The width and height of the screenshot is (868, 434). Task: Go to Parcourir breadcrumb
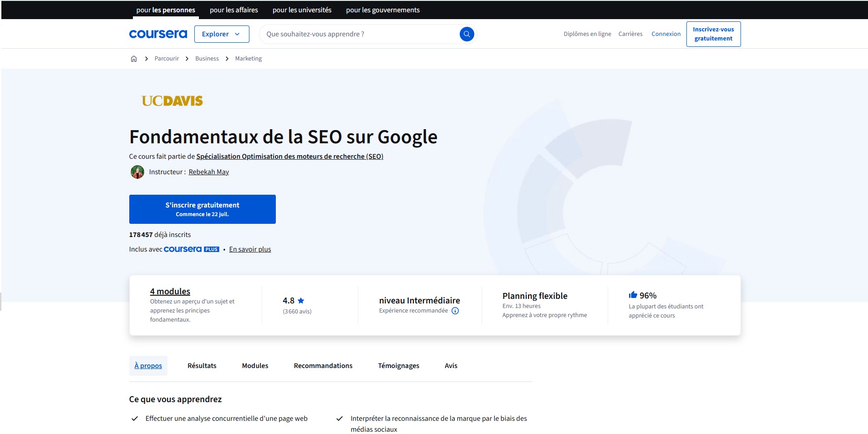167,59
